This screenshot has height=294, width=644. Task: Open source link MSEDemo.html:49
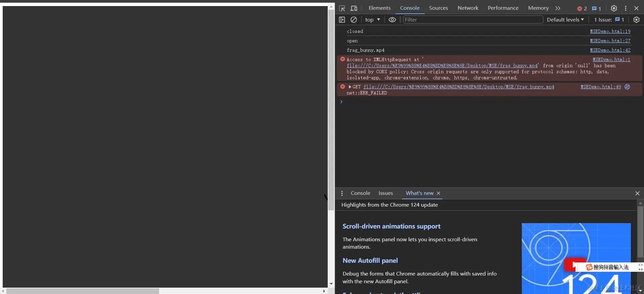(x=601, y=87)
